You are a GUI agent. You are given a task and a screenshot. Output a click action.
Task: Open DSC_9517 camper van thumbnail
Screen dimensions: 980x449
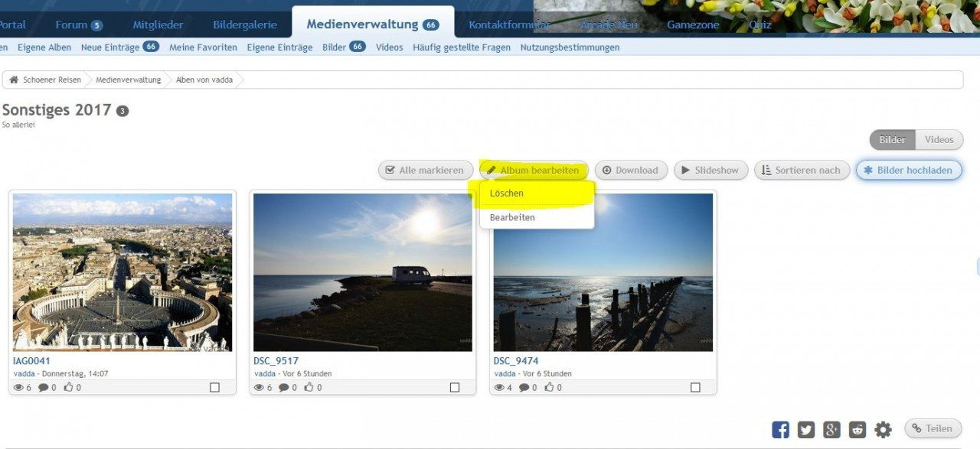pos(363,272)
